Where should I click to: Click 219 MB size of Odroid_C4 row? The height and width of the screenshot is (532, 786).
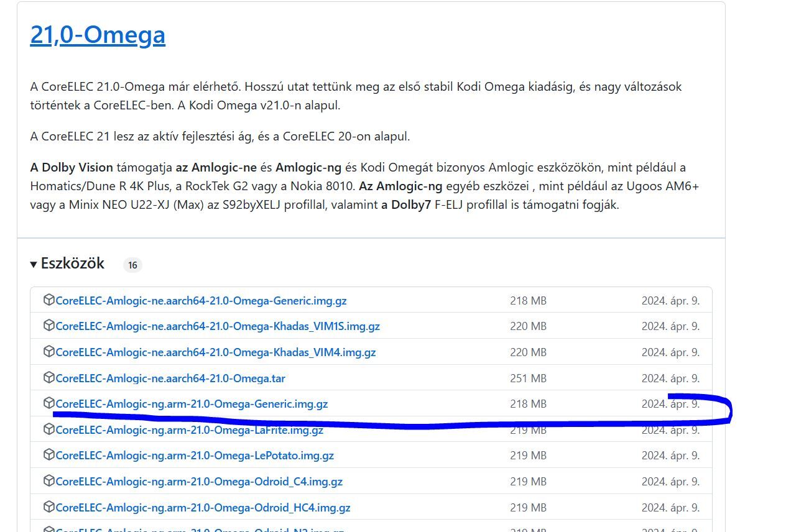coord(528,482)
